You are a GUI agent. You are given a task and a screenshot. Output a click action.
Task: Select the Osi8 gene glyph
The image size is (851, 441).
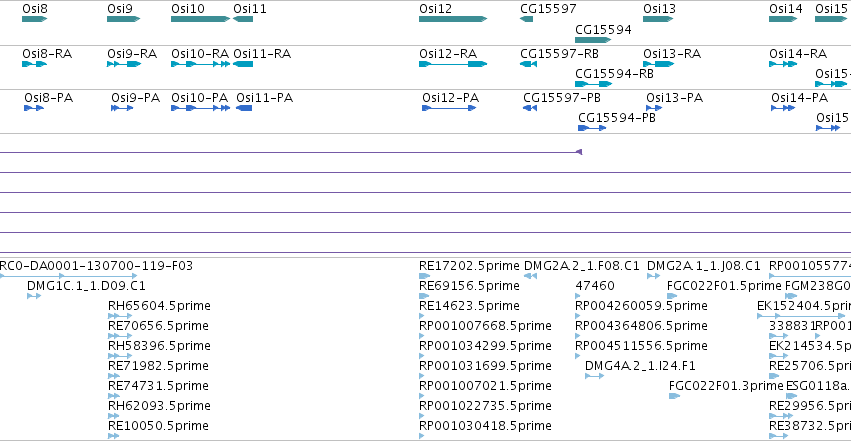[x=35, y=19]
